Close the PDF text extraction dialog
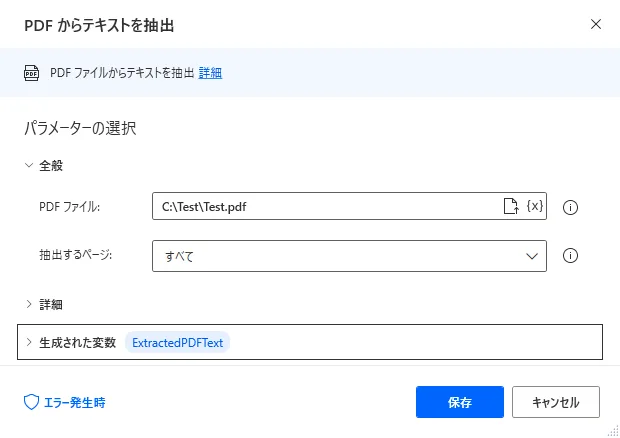 [x=596, y=23]
